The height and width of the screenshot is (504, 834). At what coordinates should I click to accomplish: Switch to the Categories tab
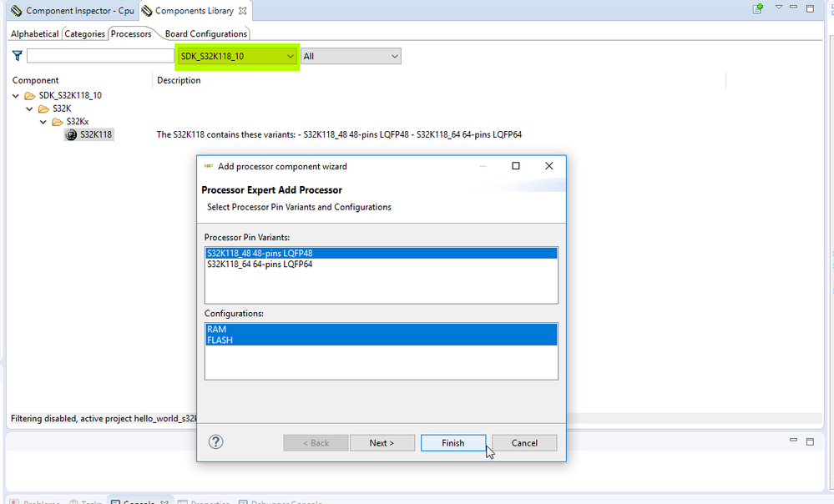(84, 33)
